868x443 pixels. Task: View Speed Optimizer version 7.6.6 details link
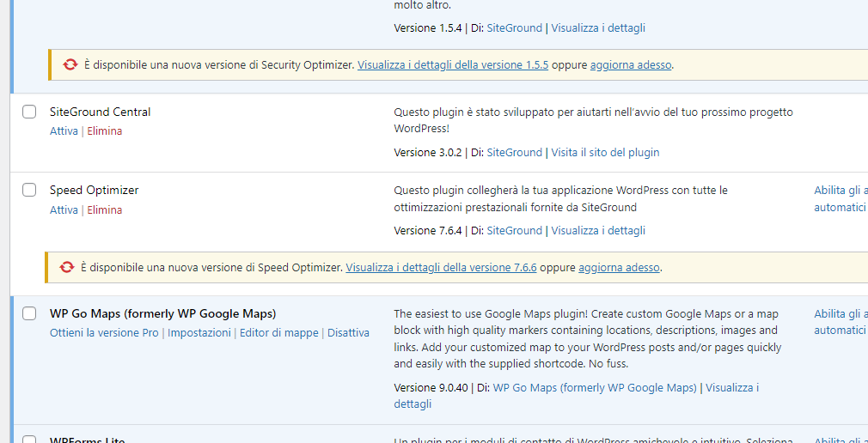point(441,268)
